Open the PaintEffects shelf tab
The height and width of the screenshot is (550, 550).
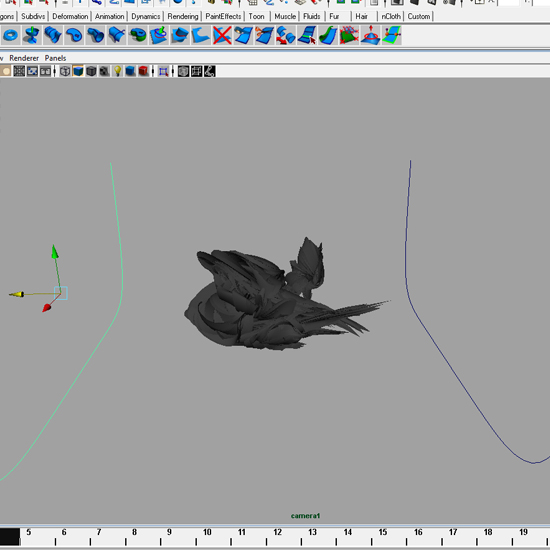[x=223, y=16]
